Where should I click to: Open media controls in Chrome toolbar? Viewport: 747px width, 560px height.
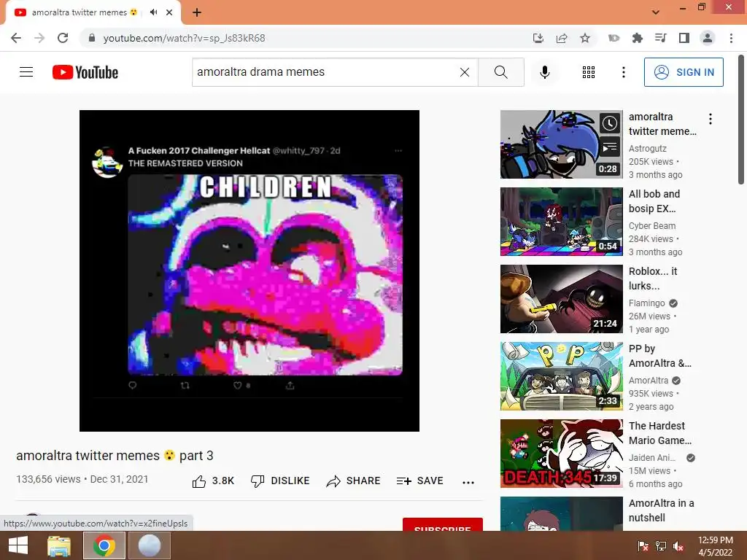661,38
